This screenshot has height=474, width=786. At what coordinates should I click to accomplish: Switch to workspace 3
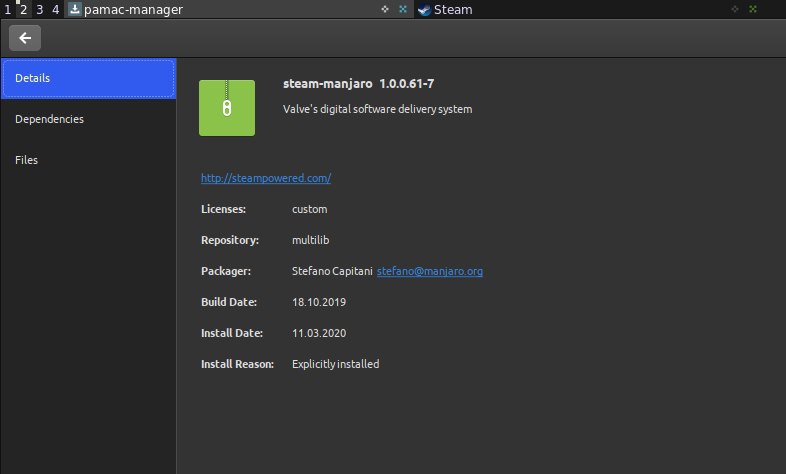point(40,10)
